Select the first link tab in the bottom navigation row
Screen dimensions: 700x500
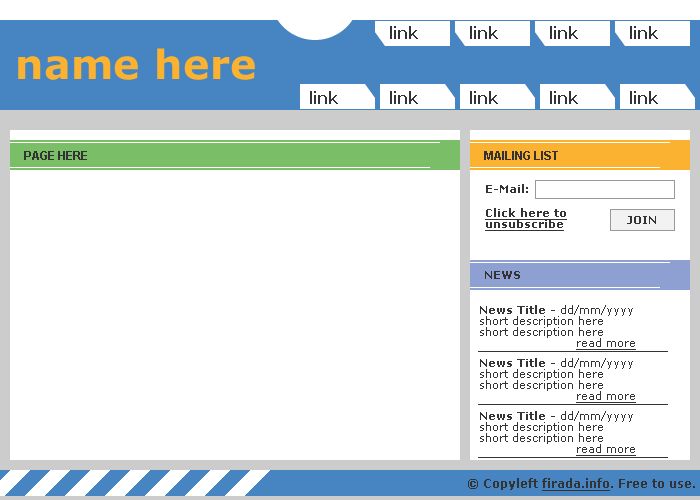[x=337, y=96]
